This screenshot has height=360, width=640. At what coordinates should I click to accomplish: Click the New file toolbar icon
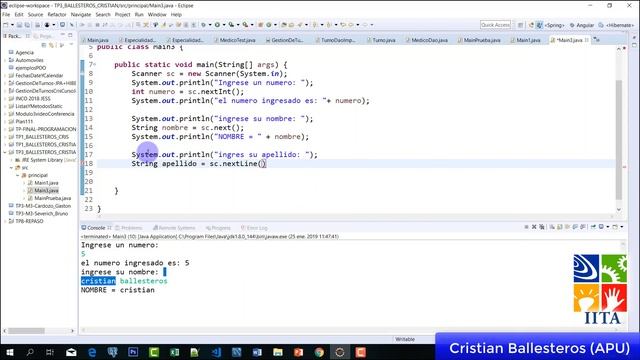click(6, 25)
